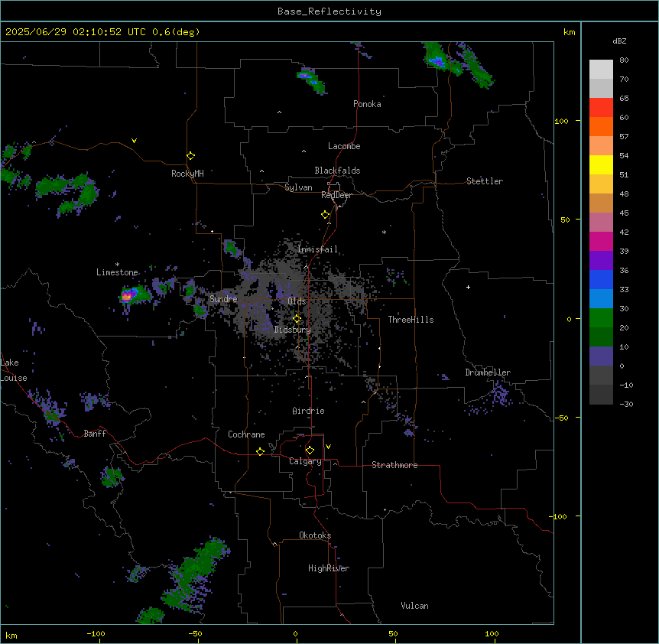Click the asterisk marker east of Innisfail
The image size is (659, 644).
click(384, 232)
